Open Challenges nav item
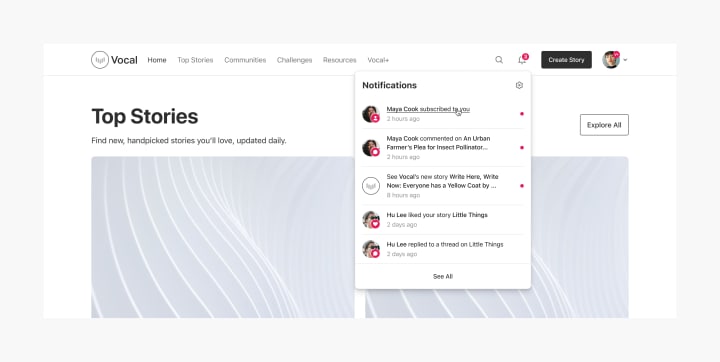The height and width of the screenshot is (362, 720). 294,60
